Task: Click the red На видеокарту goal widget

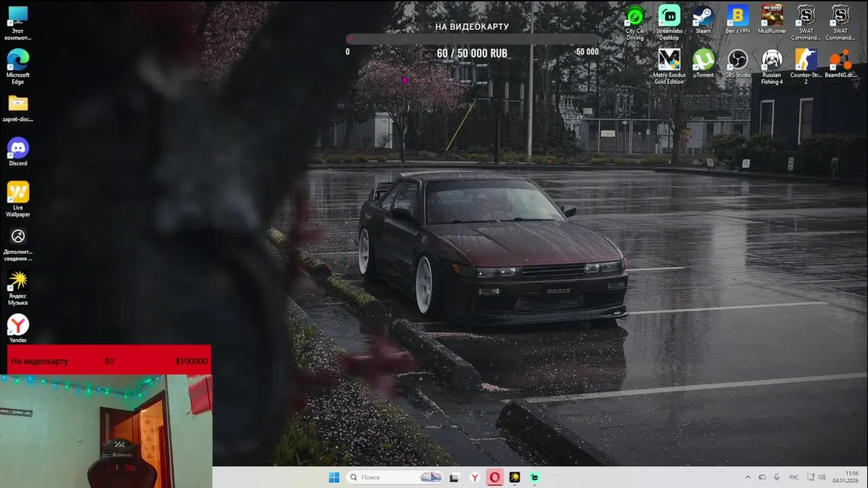Action: tap(109, 361)
